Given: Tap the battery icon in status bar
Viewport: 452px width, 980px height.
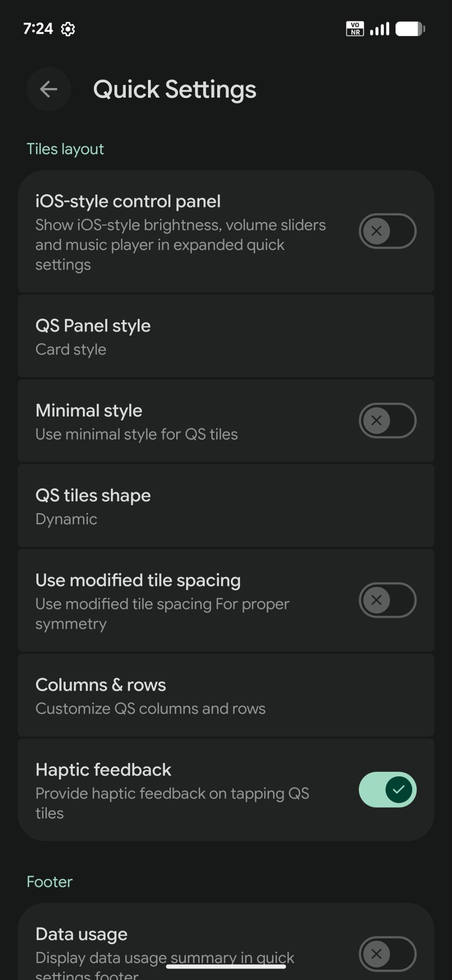Looking at the screenshot, I should point(410,29).
